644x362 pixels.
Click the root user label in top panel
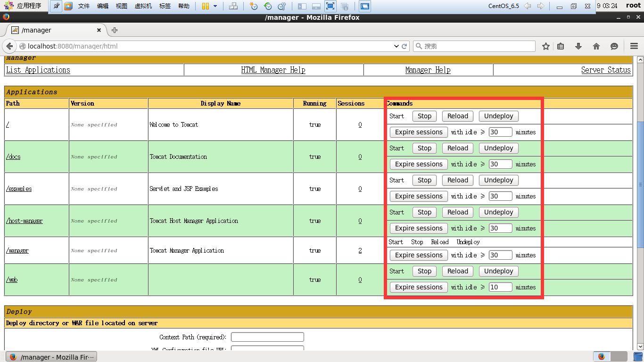[x=634, y=6]
